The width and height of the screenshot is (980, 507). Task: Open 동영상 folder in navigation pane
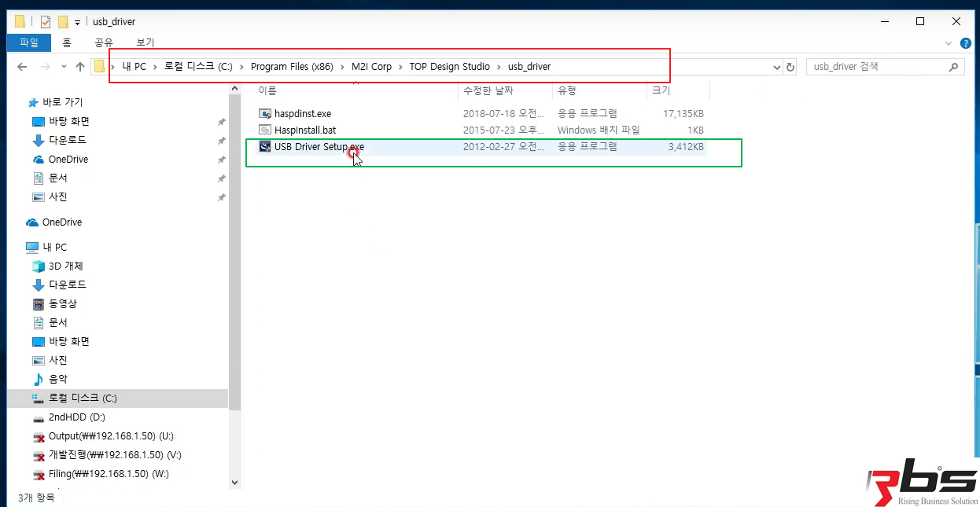click(63, 303)
